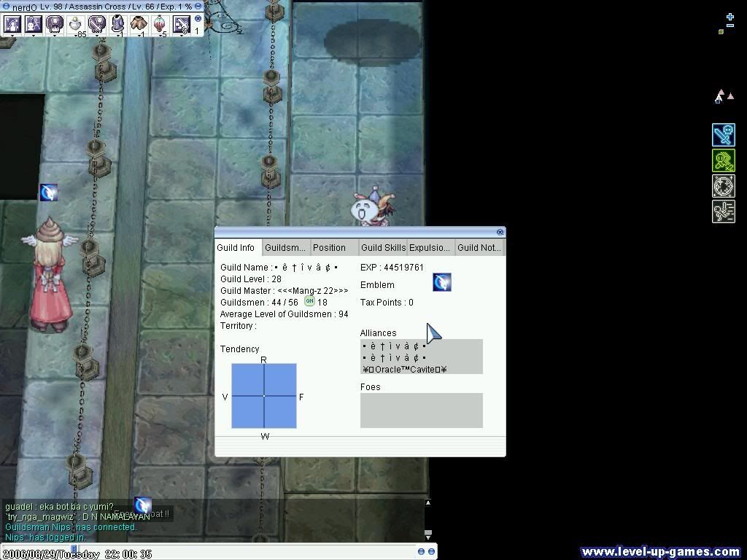The image size is (747, 560).
Task: Collapse the character info bar using the right round button
Action: (198, 7)
